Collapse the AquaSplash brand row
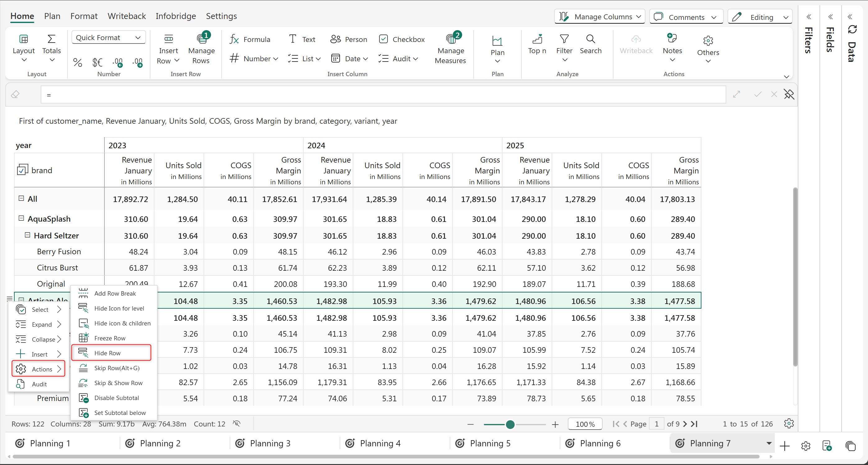 point(21,218)
